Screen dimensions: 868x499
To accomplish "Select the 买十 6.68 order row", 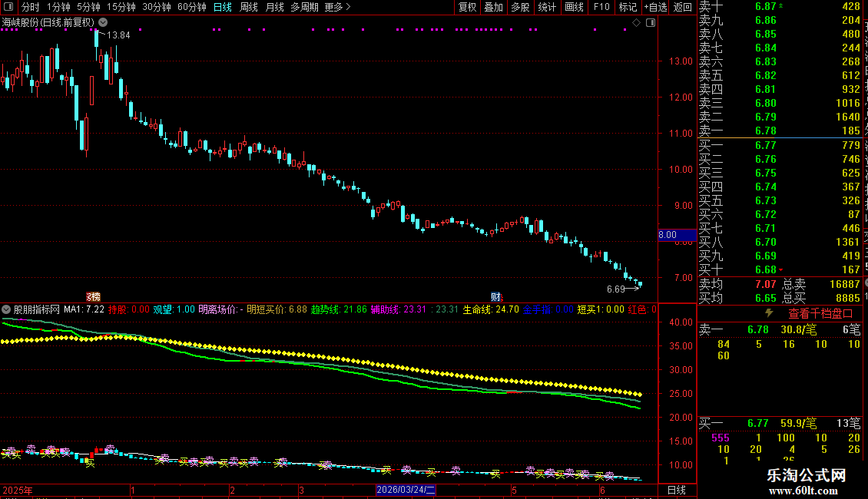I will [780, 270].
